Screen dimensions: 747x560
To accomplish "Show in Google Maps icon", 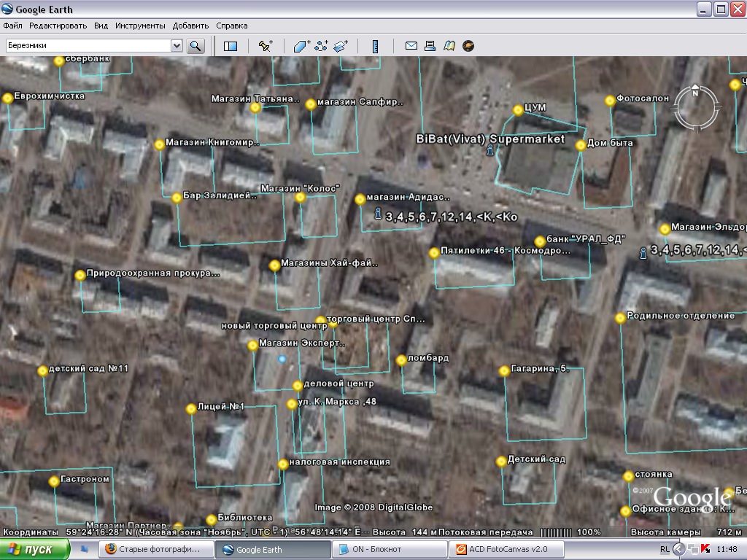I will (449, 46).
